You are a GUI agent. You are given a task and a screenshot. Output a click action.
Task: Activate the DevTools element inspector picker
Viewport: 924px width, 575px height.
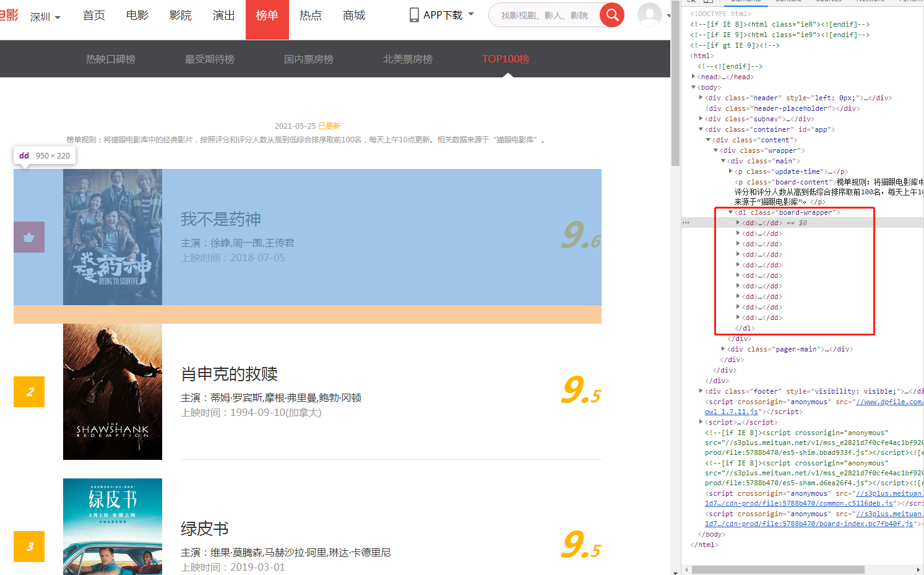click(x=692, y=2)
